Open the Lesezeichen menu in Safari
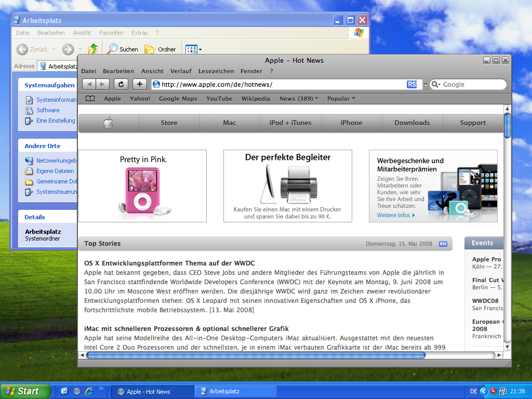The width and height of the screenshot is (532, 399). 216,71
